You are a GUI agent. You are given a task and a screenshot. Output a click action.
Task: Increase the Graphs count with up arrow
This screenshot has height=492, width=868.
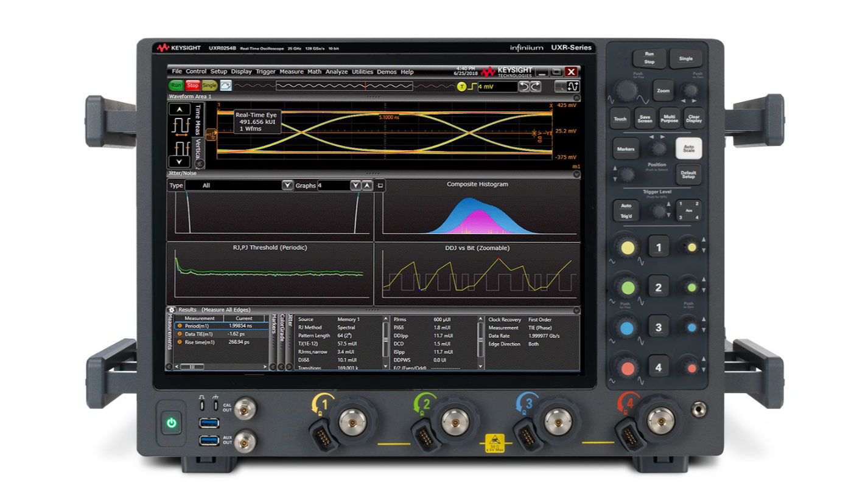coord(367,185)
